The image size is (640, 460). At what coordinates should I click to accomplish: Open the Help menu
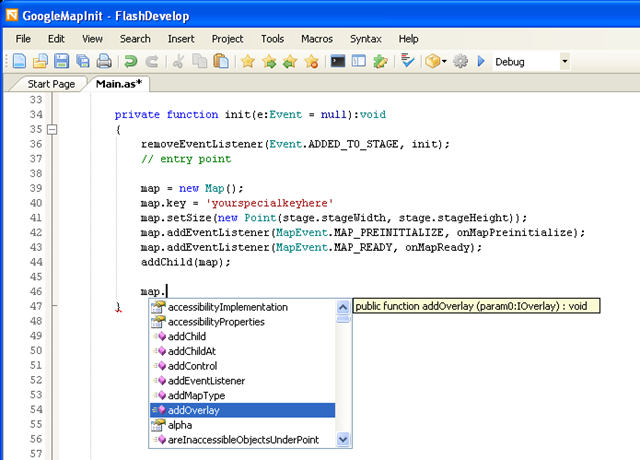click(x=408, y=39)
